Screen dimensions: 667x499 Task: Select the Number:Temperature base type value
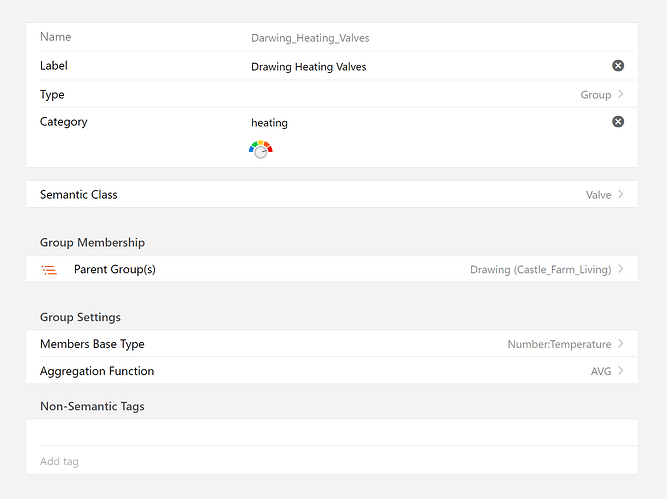559,344
